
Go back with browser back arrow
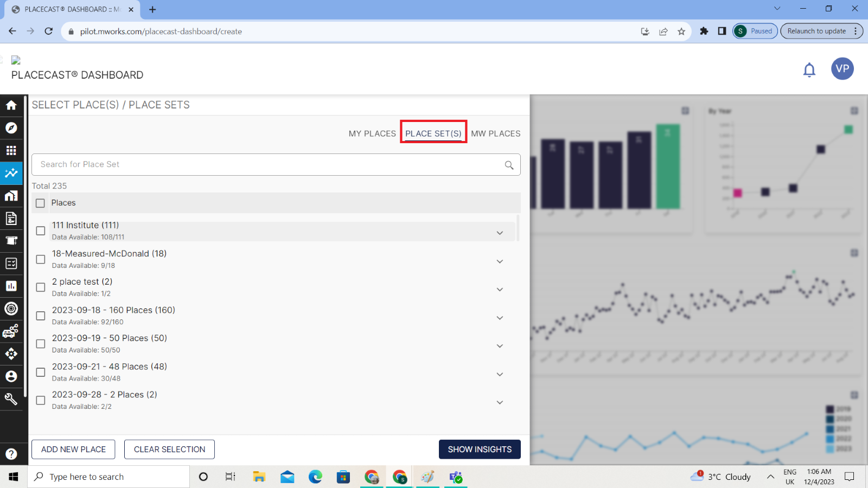point(12,31)
